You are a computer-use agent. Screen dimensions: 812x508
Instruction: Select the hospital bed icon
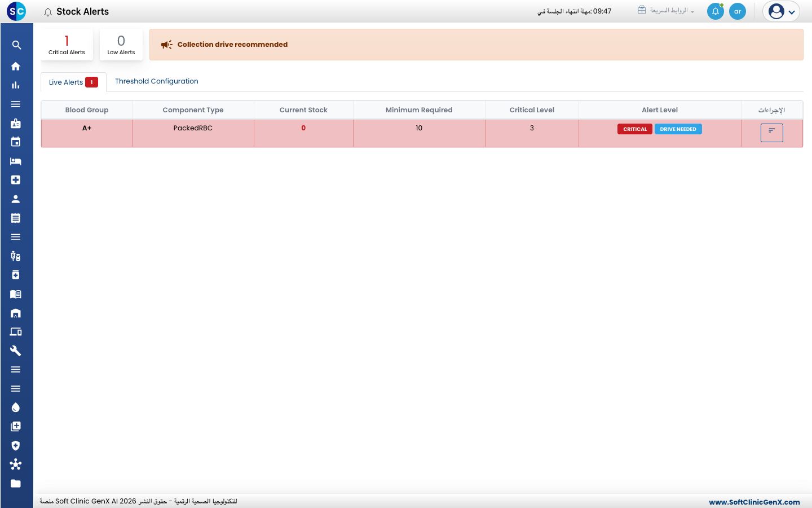pos(16,161)
